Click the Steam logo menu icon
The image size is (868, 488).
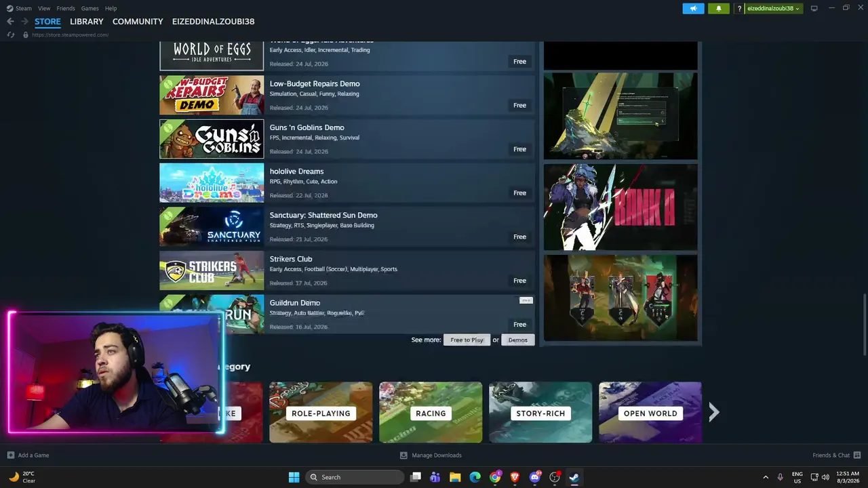click(9, 8)
